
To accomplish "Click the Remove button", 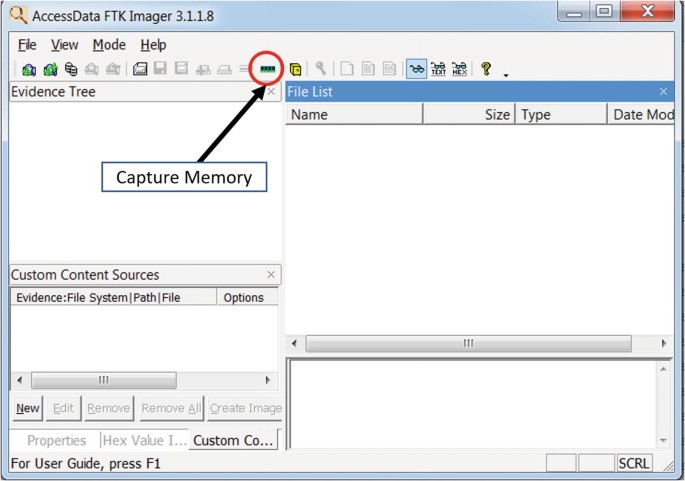I will (x=109, y=408).
